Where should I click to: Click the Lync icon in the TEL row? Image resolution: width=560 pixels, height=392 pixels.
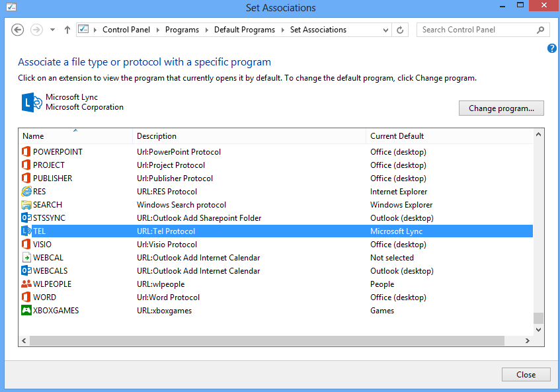click(x=26, y=231)
